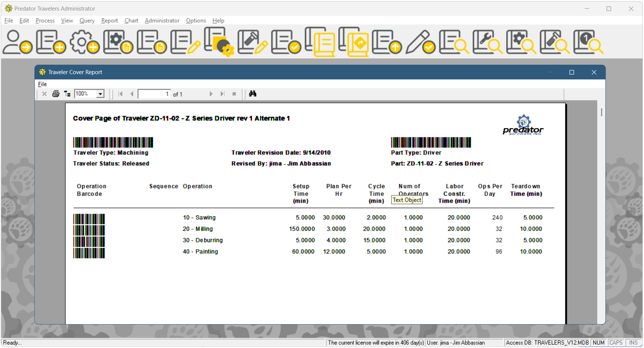Jump to the last report page
The width and height of the screenshot is (644, 348).
(x=222, y=94)
